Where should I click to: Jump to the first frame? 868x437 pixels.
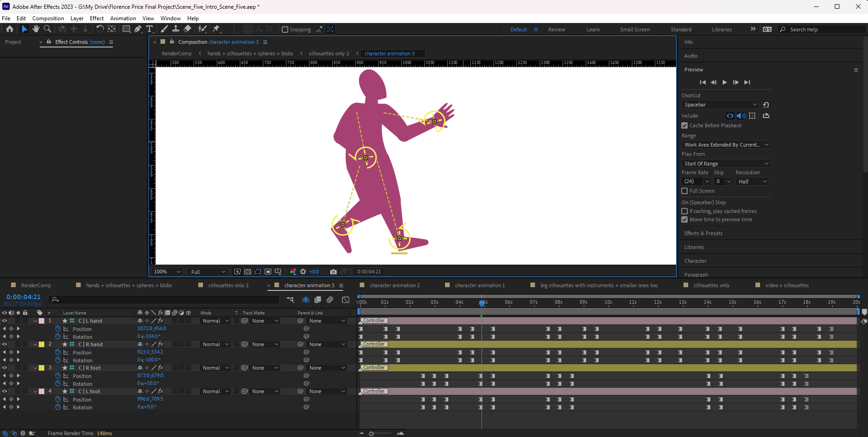[702, 82]
